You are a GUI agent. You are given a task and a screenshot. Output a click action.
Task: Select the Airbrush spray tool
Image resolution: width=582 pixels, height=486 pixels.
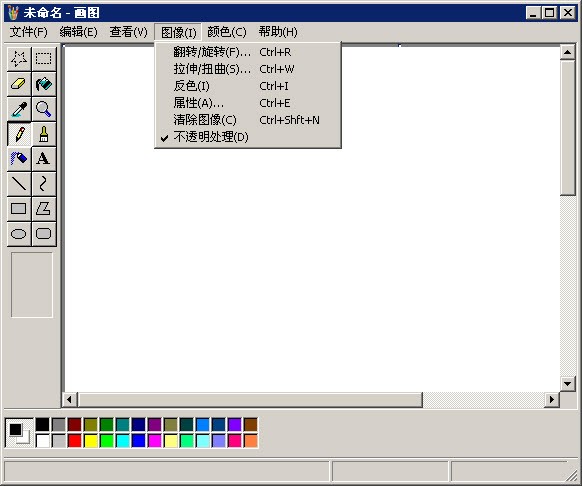[x=19, y=159]
